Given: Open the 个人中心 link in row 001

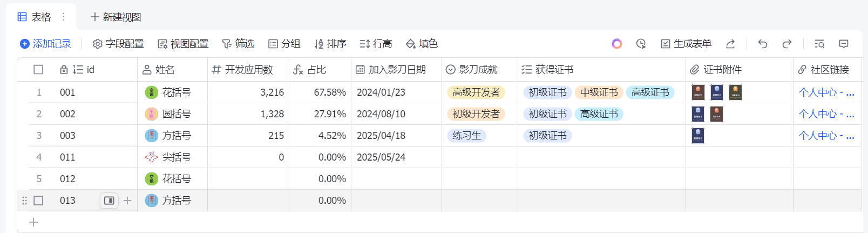Looking at the screenshot, I should 826,92.
